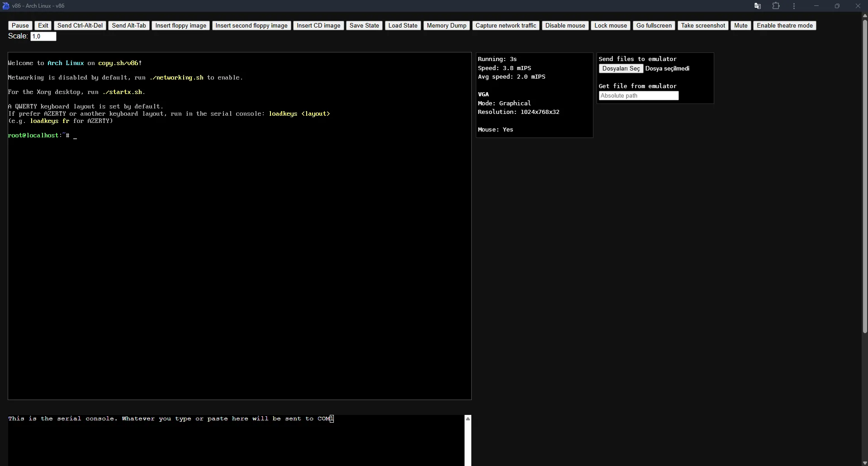Click the Scale input field
Screen dimensions: 868x466
click(43, 36)
